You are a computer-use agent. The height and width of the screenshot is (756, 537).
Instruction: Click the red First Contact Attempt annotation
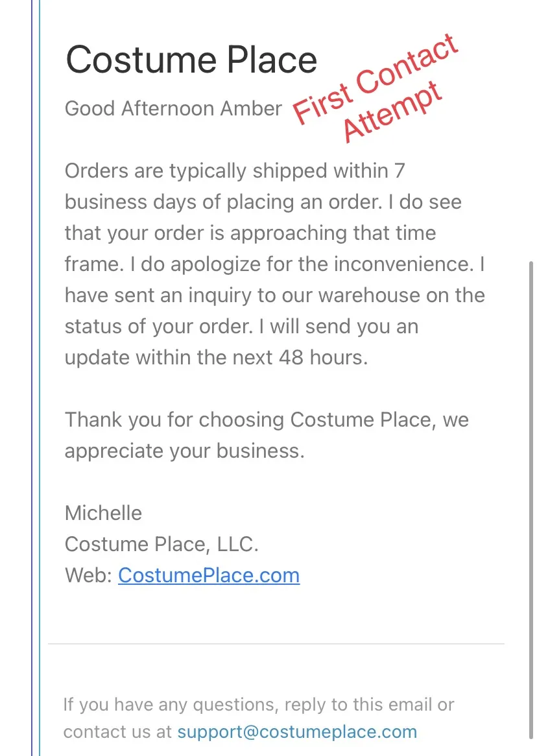point(376,88)
